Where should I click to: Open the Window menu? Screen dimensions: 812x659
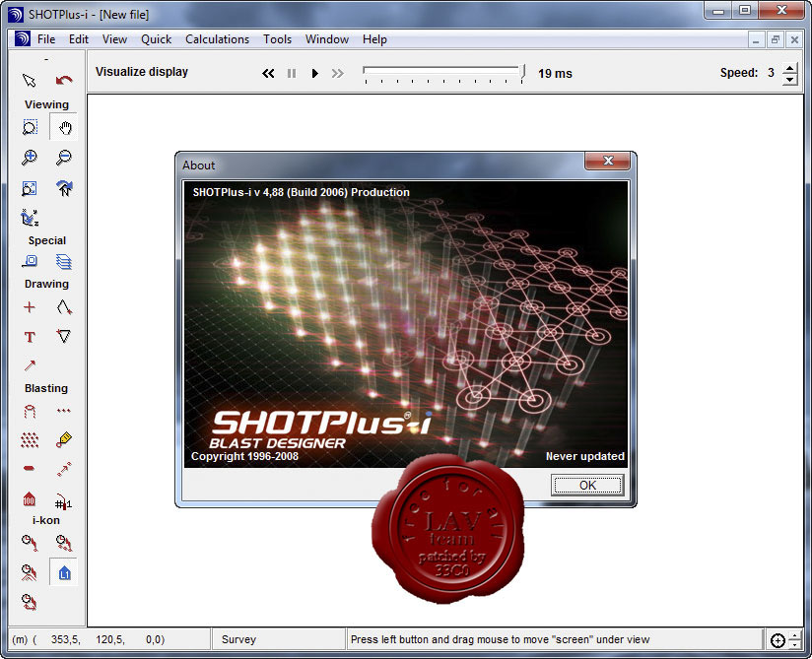tap(327, 39)
